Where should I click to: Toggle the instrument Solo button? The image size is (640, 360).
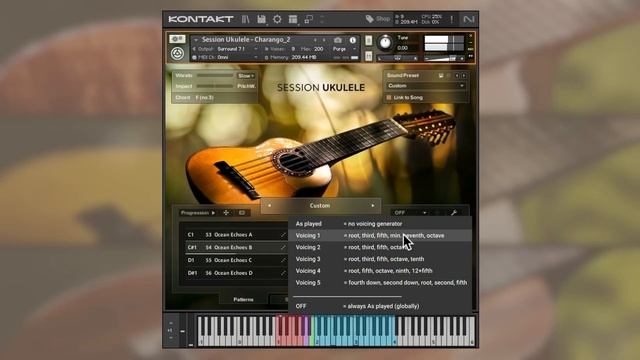click(x=369, y=40)
